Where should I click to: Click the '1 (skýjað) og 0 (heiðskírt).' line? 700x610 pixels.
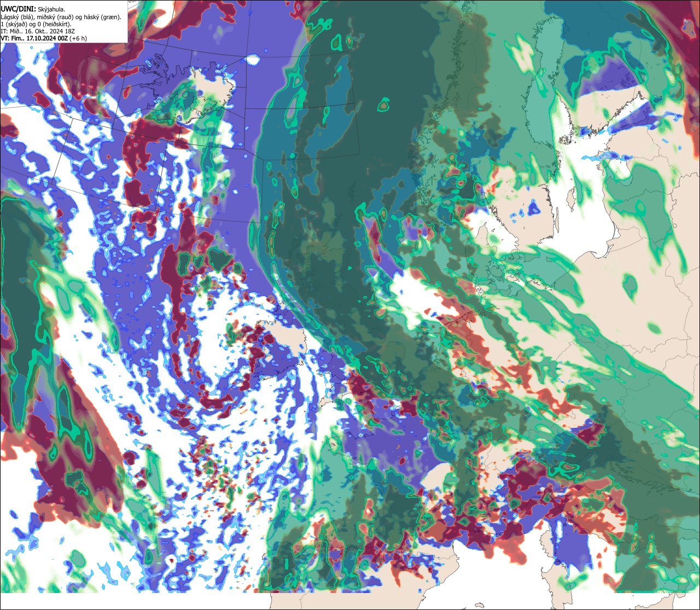click(x=36, y=24)
